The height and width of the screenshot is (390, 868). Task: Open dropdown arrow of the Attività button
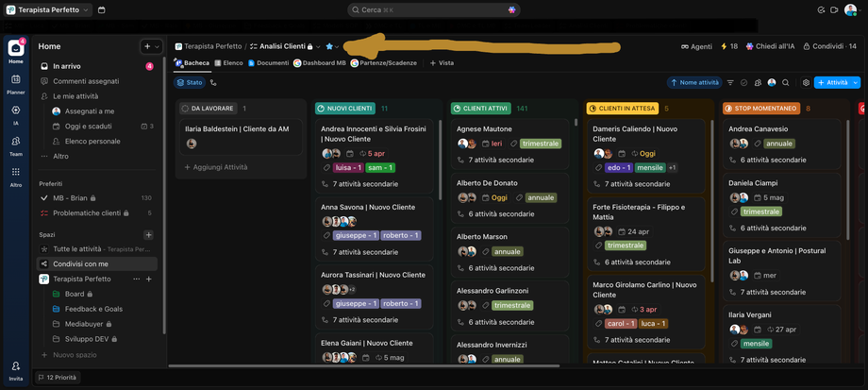coord(857,82)
